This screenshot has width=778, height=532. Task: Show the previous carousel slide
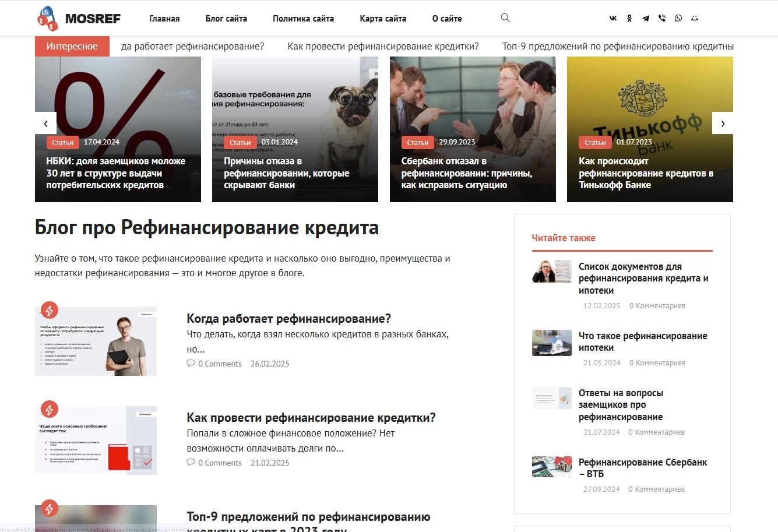[x=45, y=124]
